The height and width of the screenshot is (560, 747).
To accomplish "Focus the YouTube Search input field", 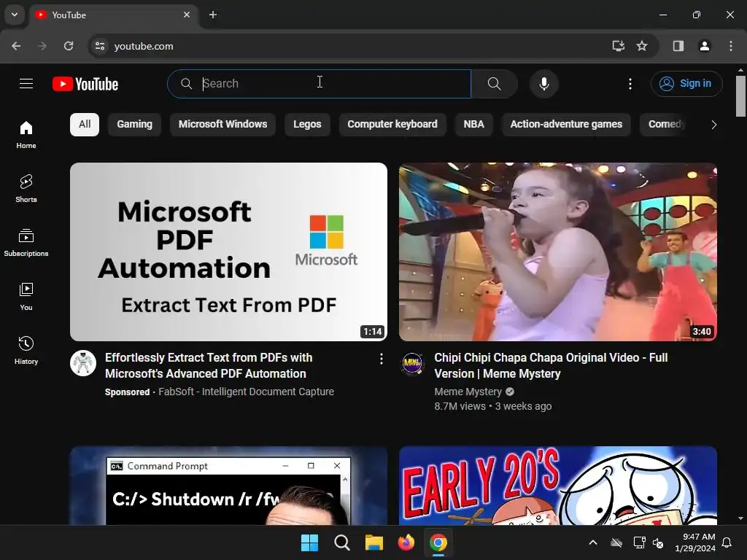I will pos(320,84).
